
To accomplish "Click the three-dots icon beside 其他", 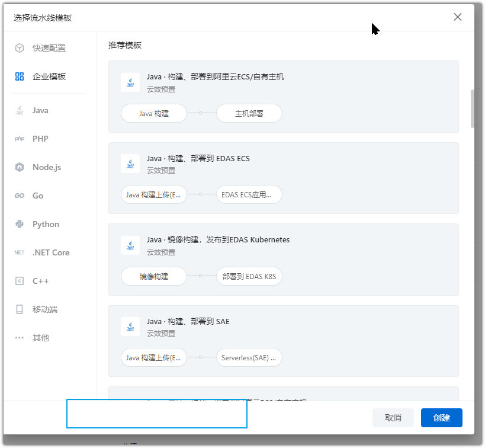I will 20,338.
